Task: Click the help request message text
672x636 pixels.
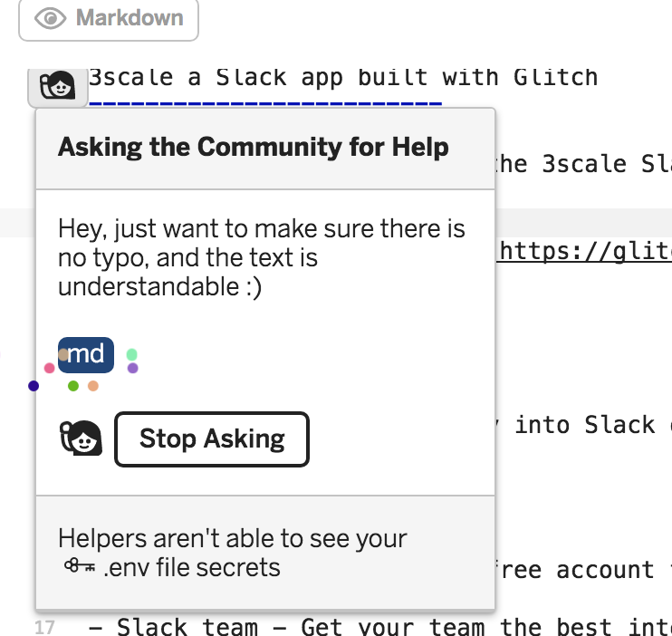Action: (261, 257)
